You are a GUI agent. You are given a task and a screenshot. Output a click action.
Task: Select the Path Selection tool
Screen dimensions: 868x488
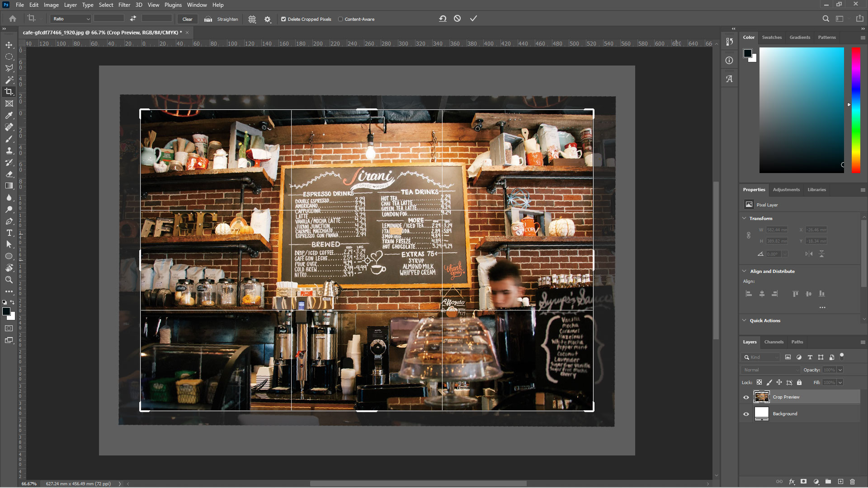(x=9, y=244)
